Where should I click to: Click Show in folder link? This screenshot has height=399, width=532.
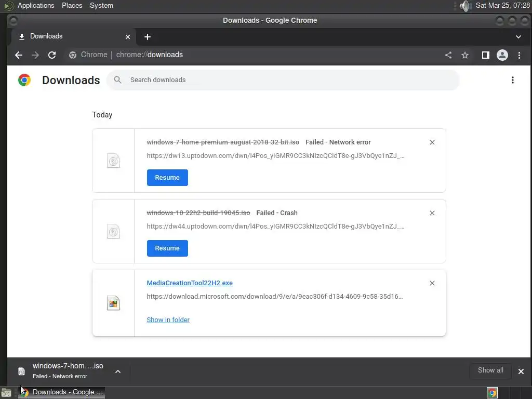point(168,320)
